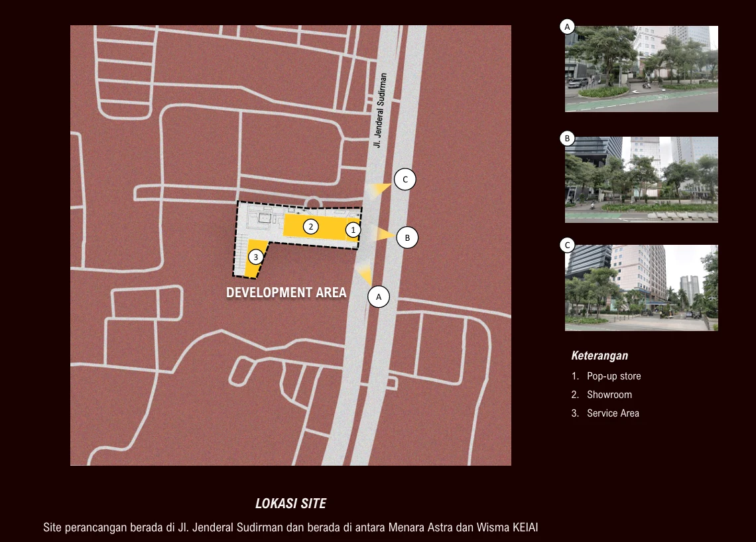Open street photo A thumbnail
The height and width of the screenshot is (542, 756).
click(641, 69)
